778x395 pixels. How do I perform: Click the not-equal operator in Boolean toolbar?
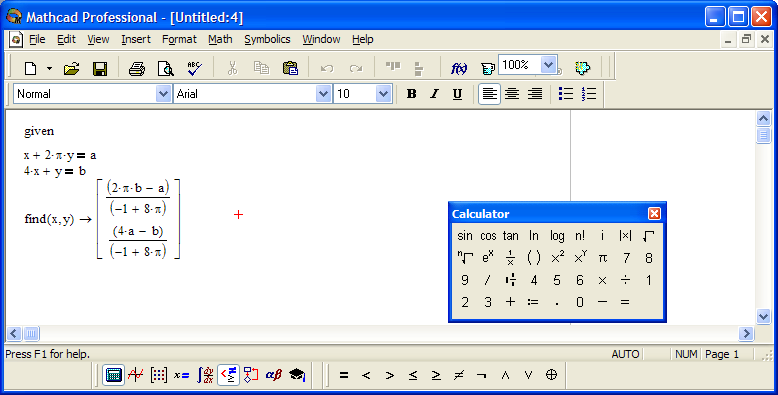pyautogui.click(x=459, y=375)
